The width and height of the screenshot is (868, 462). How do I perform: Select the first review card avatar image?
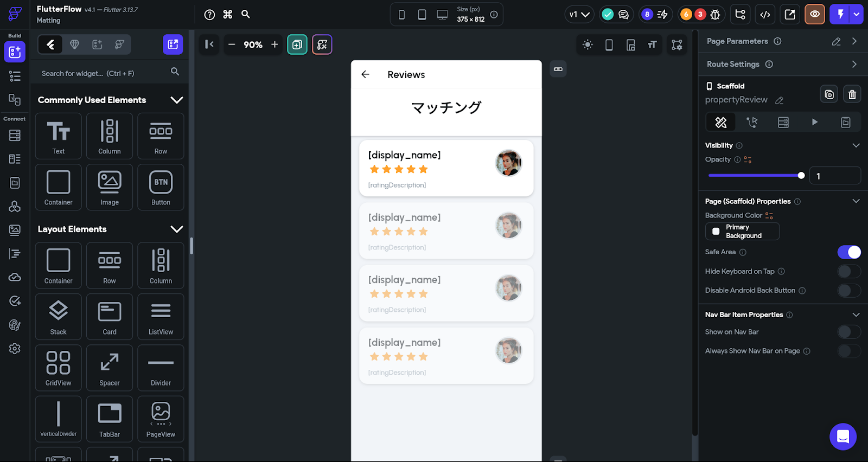pyautogui.click(x=508, y=163)
